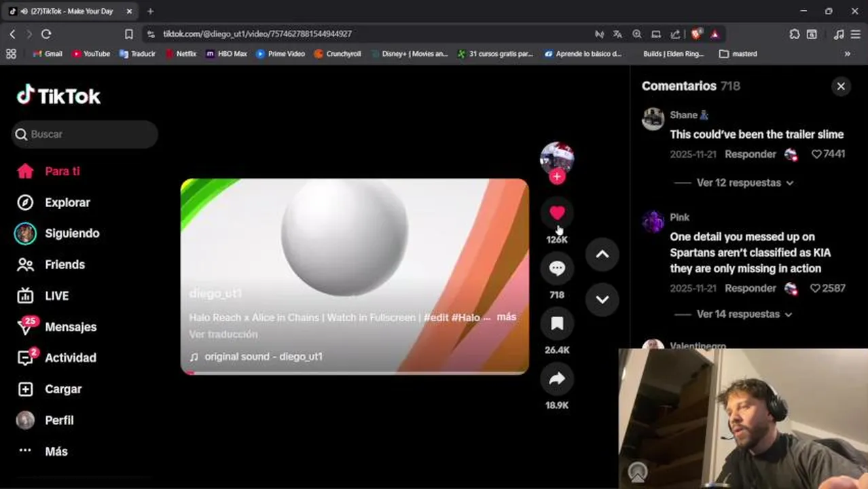Open the creator's profile avatar
Image resolution: width=868 pixels, height=489 pixels.
(x=557, y=158)
